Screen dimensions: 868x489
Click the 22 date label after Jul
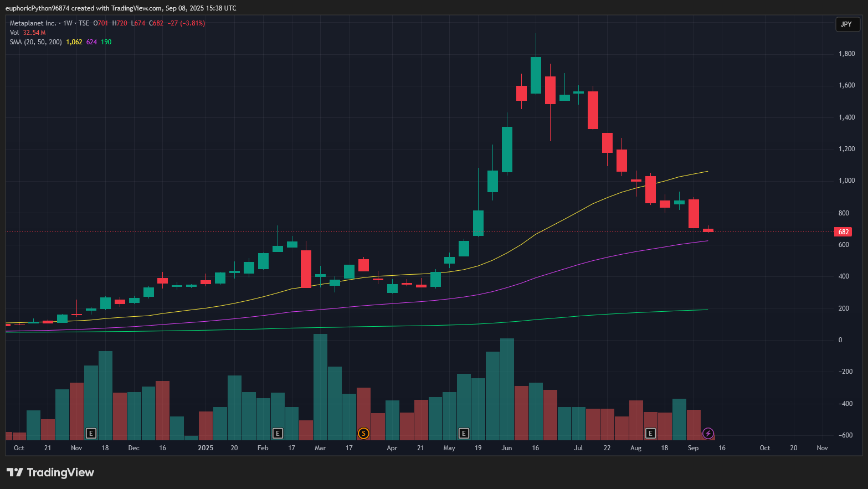point(607,448)
